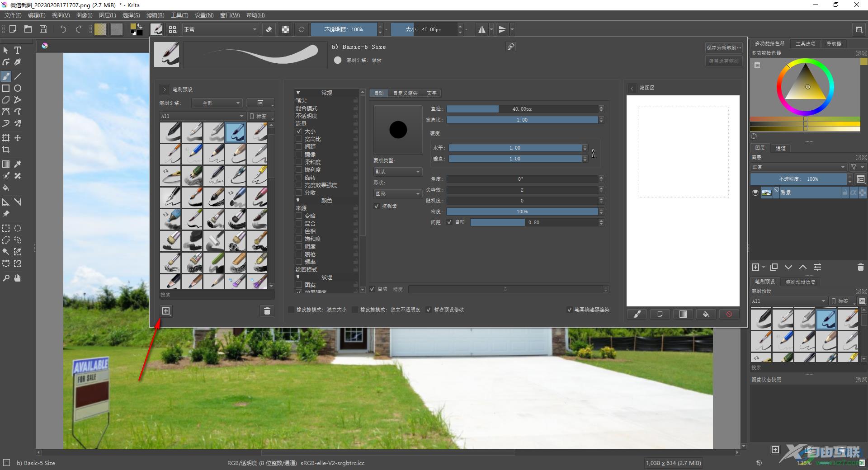Screen dimensions: 868x470
Task: Click the Save icon in toolbar
Action: coord(43,29)
